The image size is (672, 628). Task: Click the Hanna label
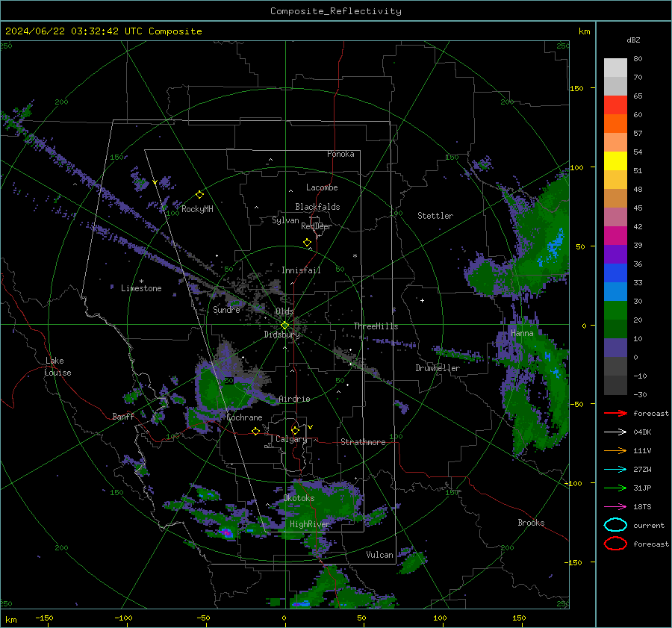pos(522,333)
